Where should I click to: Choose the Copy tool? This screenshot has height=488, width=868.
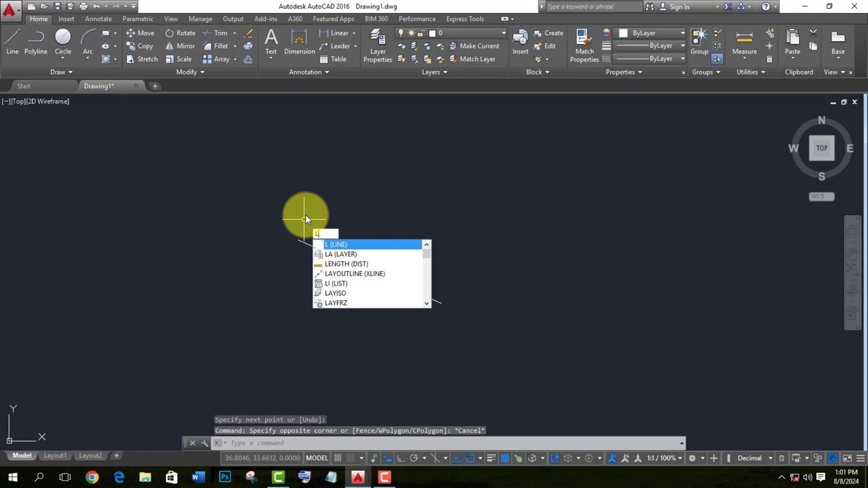pyautogui.click(x=140, y=46)
